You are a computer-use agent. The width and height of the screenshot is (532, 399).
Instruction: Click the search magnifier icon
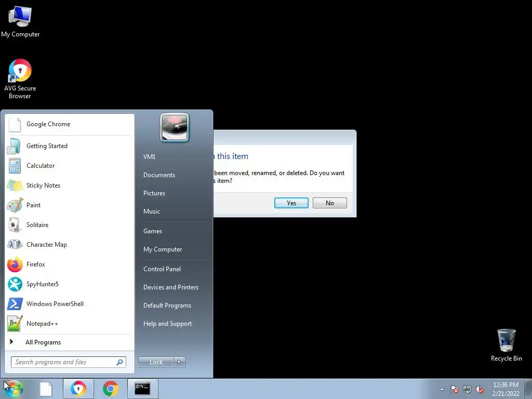120,362
